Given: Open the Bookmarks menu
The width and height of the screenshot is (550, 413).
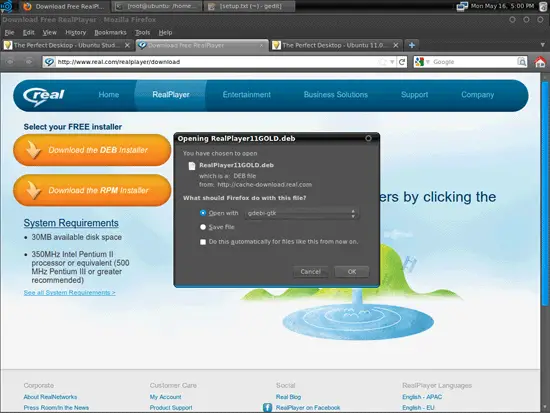Looking at the screenshot, I should [110, 32].
